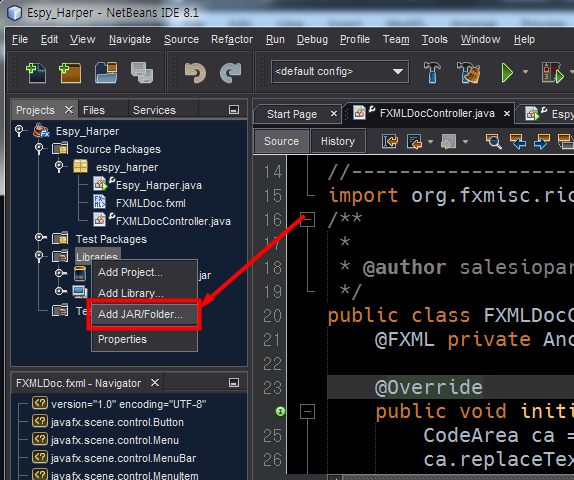Click the Clean and Build icon
The image size is (574, 480).
pyautogui.click(x=469, y=72)
